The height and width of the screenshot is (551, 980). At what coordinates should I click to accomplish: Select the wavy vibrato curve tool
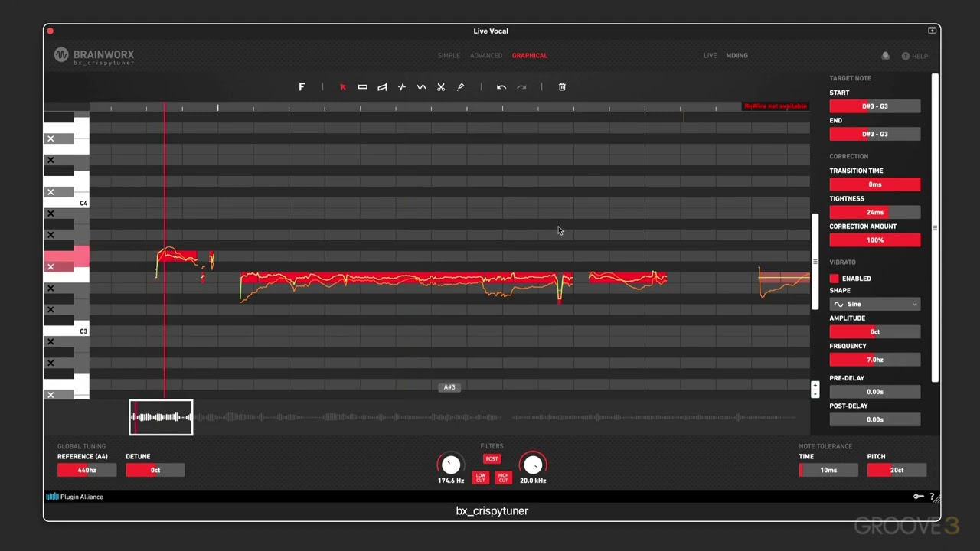(421, 87)
